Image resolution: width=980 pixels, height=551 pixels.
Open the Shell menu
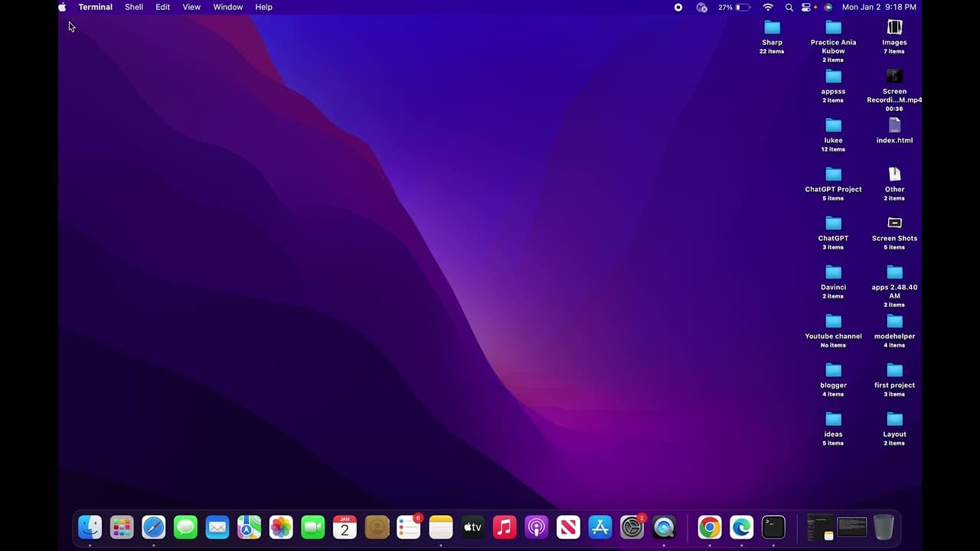click(x=134, y=7)
